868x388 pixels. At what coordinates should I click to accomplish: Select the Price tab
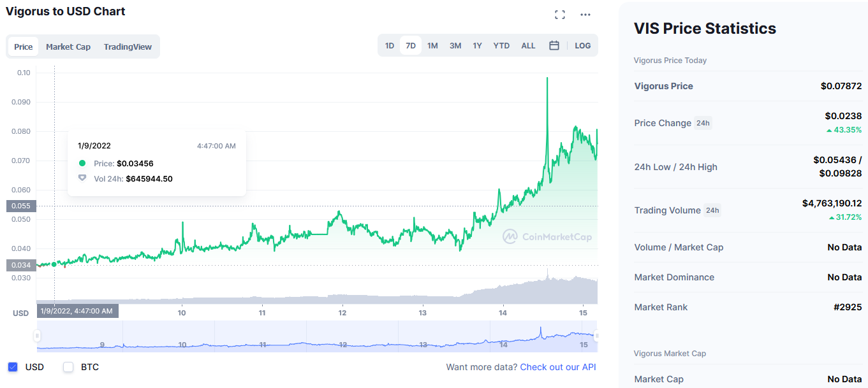click(24, 47)
